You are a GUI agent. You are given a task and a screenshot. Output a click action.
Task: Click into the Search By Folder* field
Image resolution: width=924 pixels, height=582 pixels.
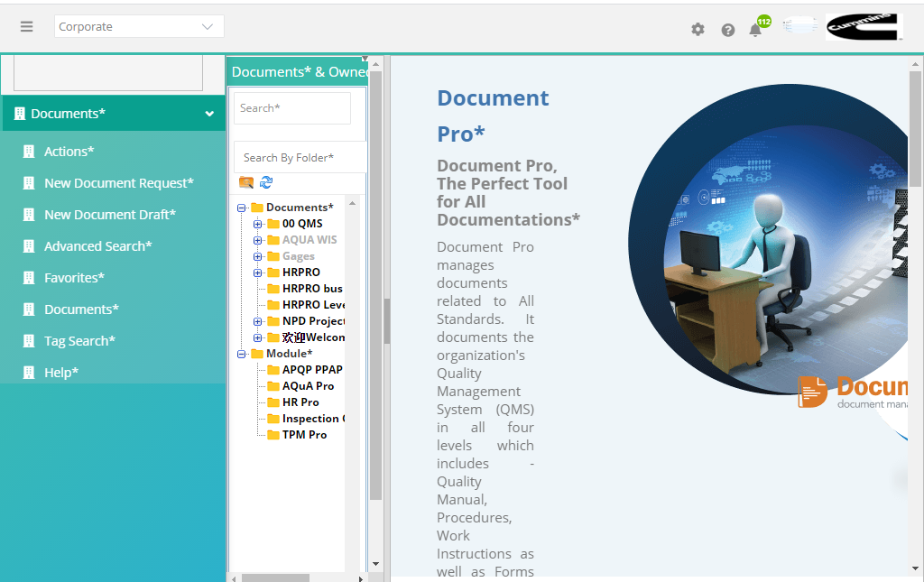[x=300, y=157]
